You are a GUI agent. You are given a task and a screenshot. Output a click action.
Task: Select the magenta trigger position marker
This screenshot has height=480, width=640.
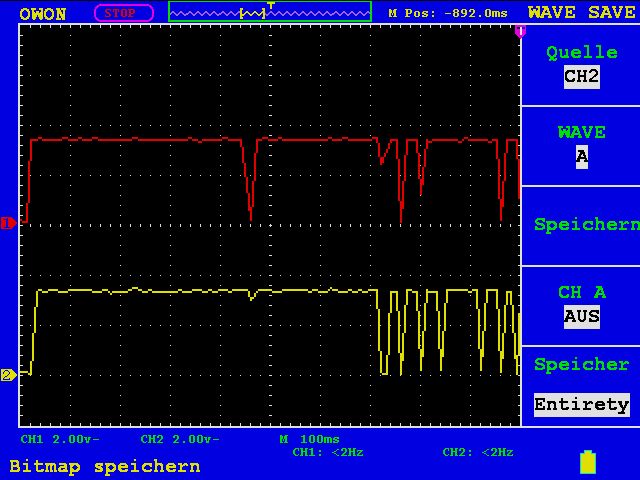[520, 31]
